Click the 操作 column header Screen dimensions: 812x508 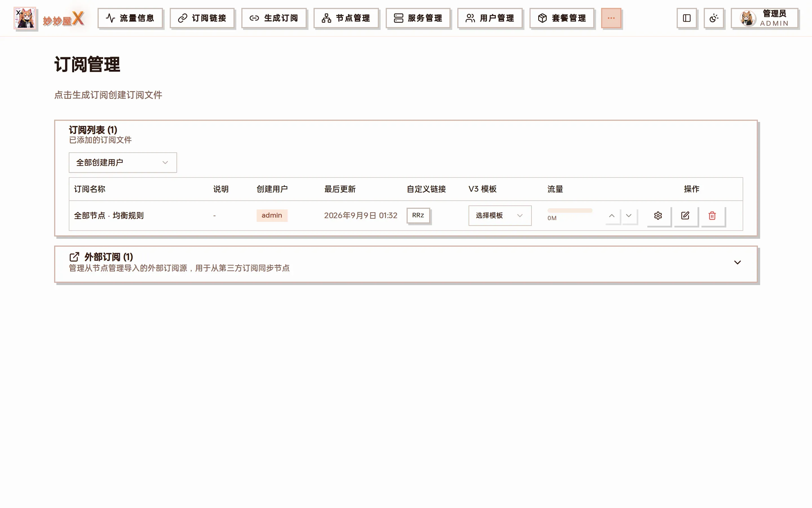[692, 189]
